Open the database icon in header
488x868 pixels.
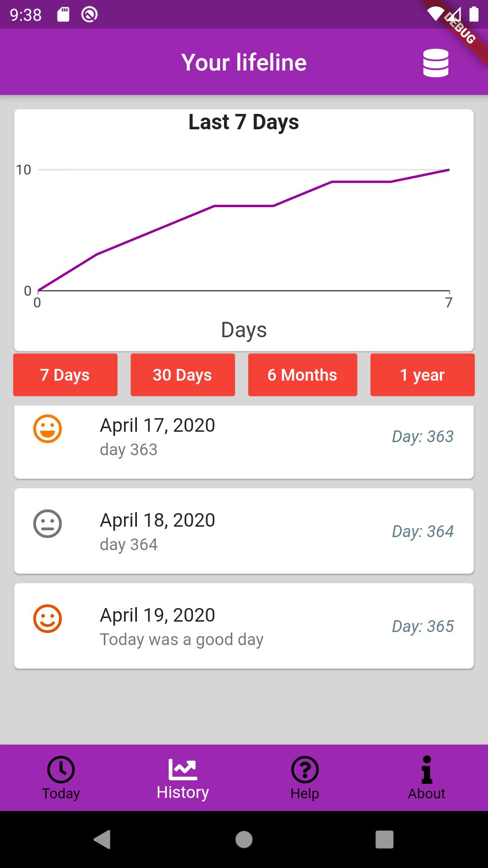pyautogui.click(x=436, y=63)
